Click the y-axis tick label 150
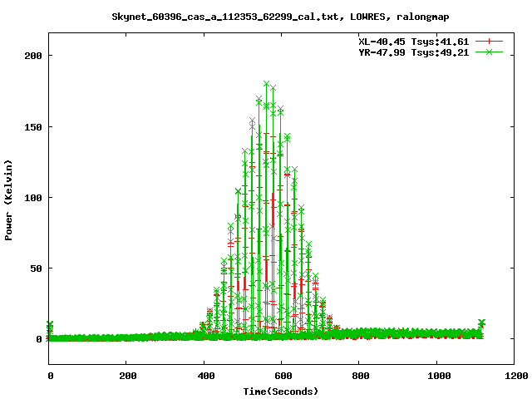532x399 pixels. pos(33,127)
